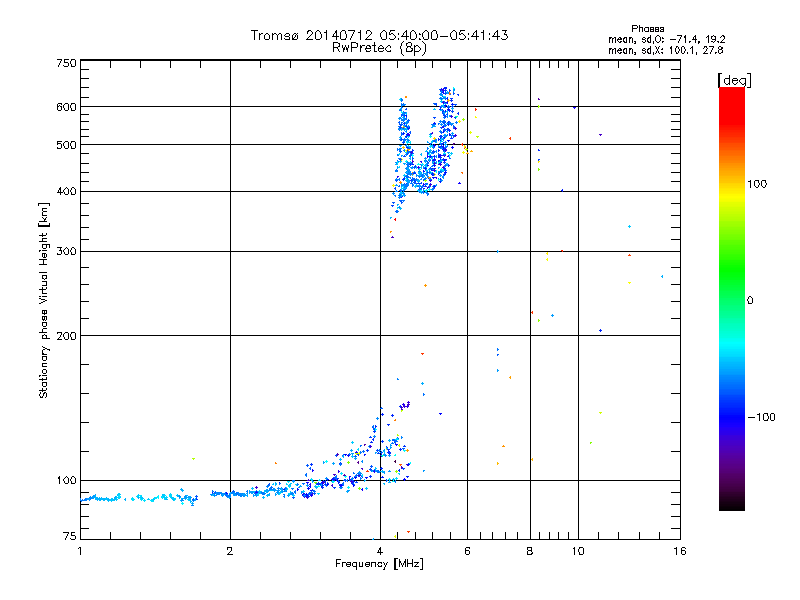Click the y-axis tick label '750'

tap(66, 63)
